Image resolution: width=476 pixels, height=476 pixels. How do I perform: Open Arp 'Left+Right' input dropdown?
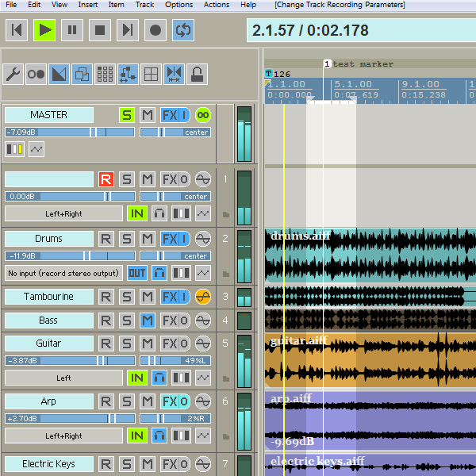pyautogui.click(x=63, y=436)
